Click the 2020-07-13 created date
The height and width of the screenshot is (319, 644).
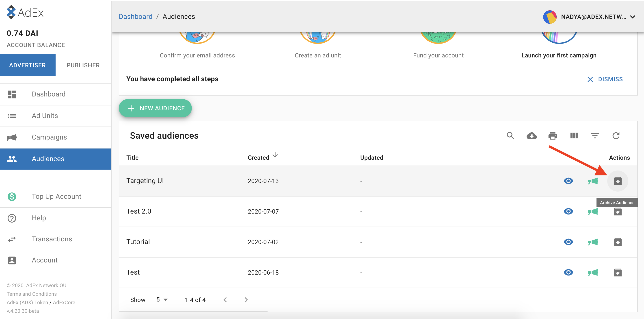[263, 181]
